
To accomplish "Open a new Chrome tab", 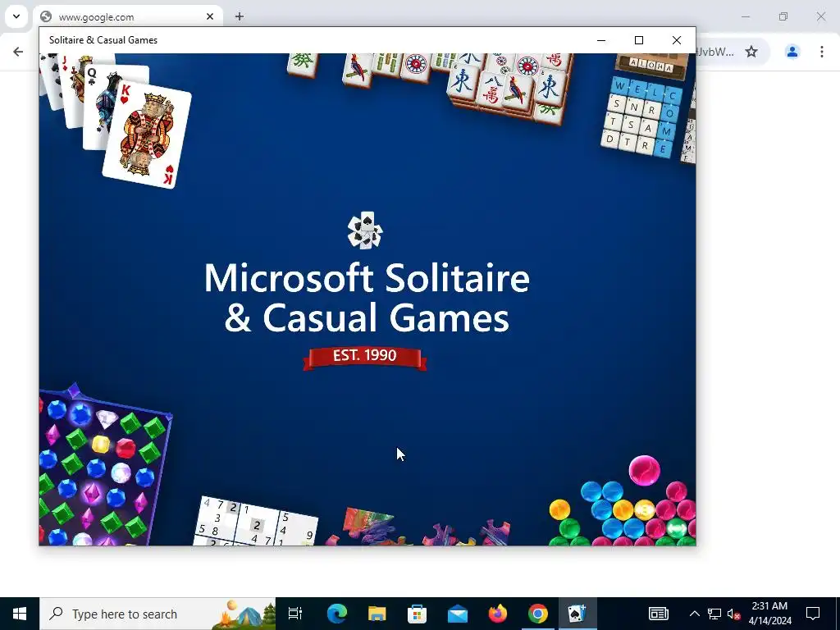I will coord(240,16).
